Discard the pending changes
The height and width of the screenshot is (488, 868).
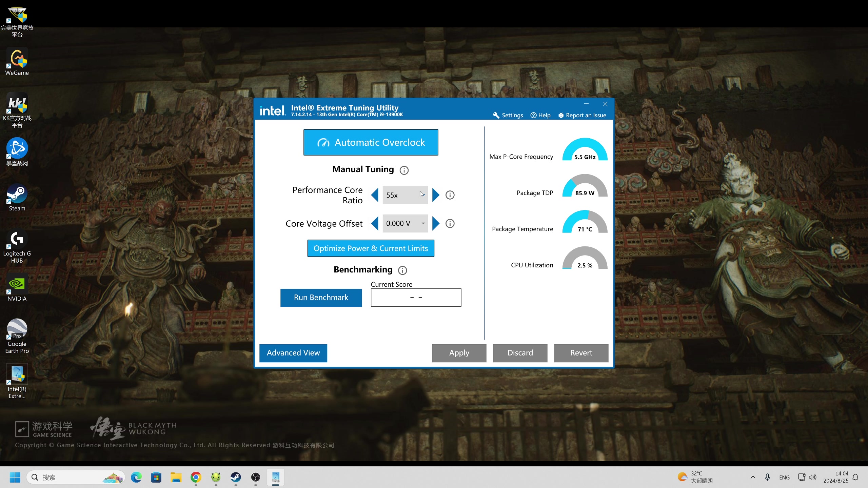point(520,353)
